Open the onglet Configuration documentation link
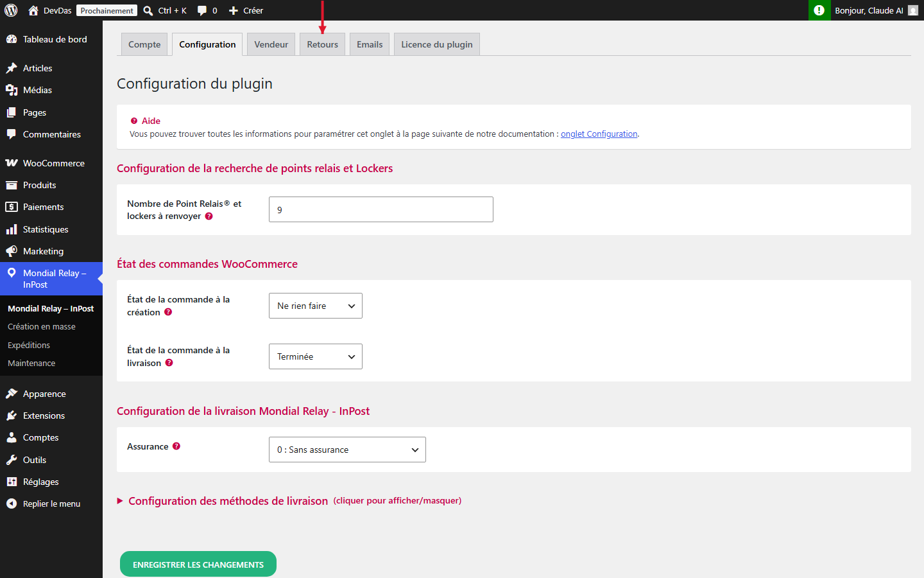924x578 pixels. (599, 134)
